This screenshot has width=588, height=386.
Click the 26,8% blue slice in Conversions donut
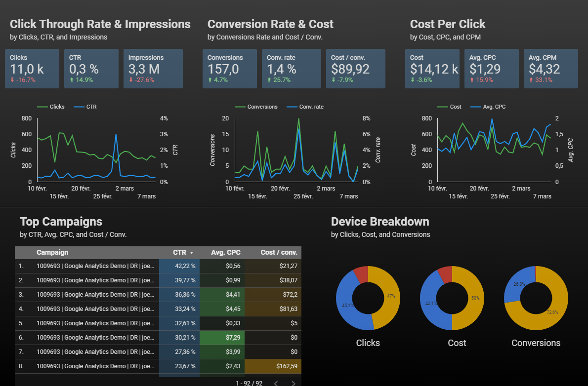[519, 284]
